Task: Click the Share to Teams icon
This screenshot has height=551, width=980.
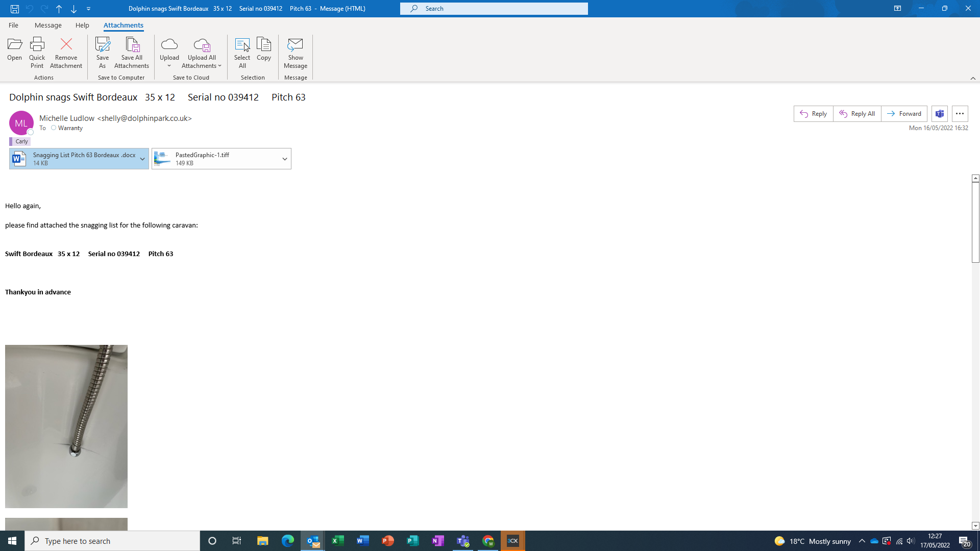Action: coord(939,114)
